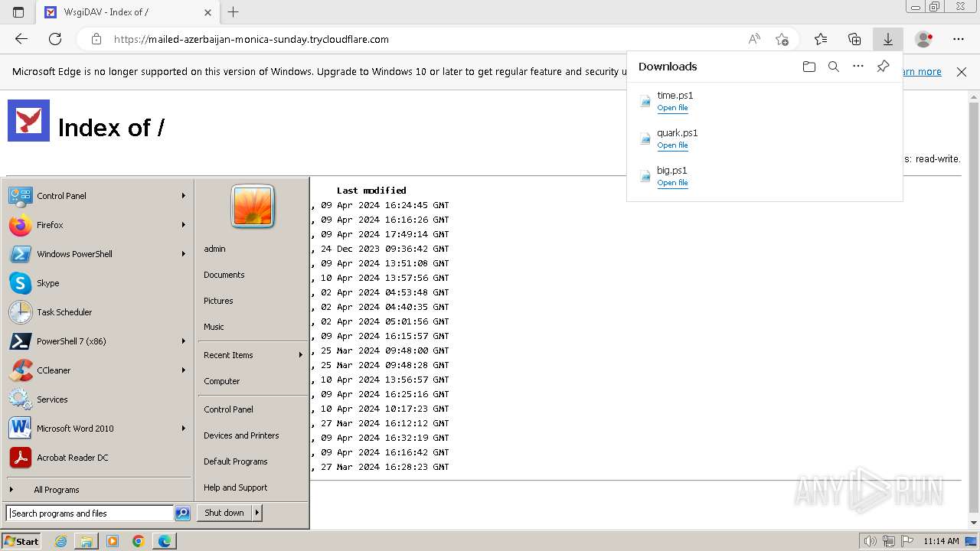Expand Windows PowerShell jump list arrow
980x551 pixels.
[x=183, y=254]
